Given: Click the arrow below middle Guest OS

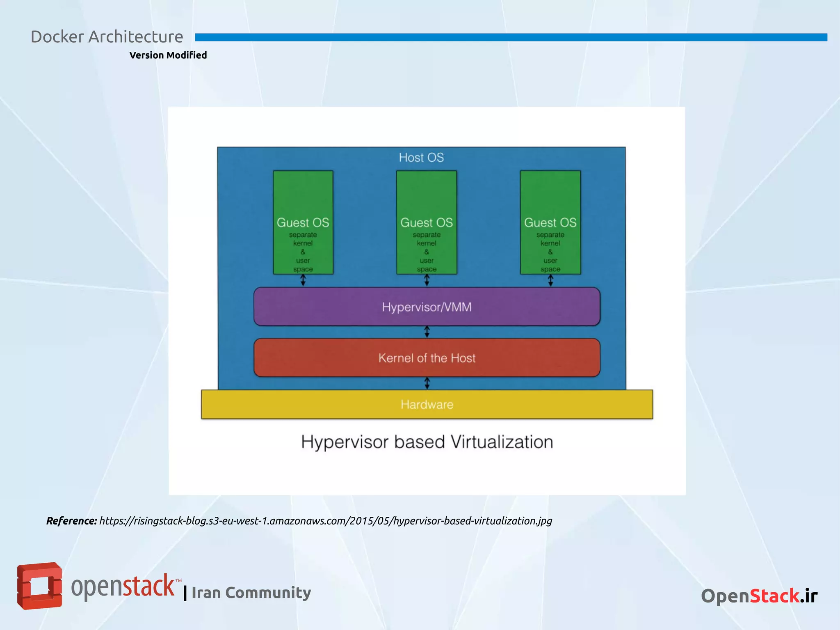Looking at the screenshot, I should [427, 280].
